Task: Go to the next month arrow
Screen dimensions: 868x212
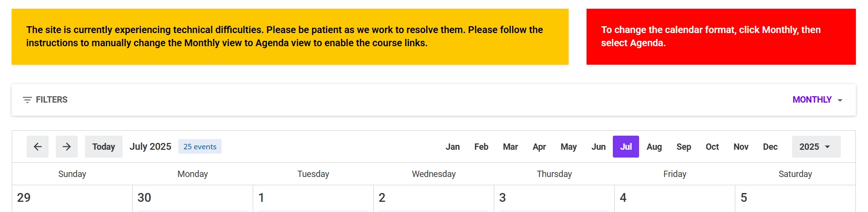Action: point(67,147)
